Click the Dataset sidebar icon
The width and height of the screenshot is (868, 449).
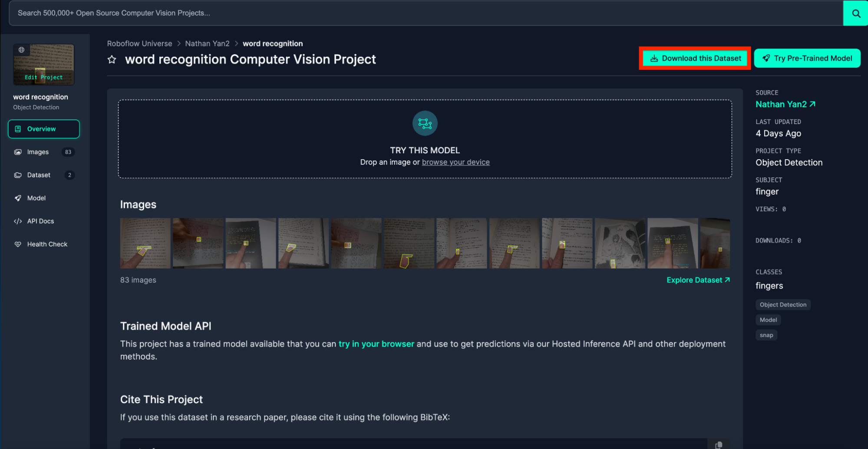pyautogui.click(x=18, y=175)
